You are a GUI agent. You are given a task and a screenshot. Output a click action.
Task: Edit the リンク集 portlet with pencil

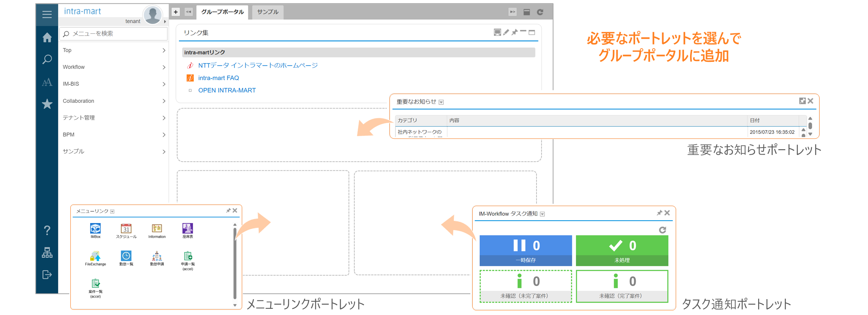[x=506, y=32]
